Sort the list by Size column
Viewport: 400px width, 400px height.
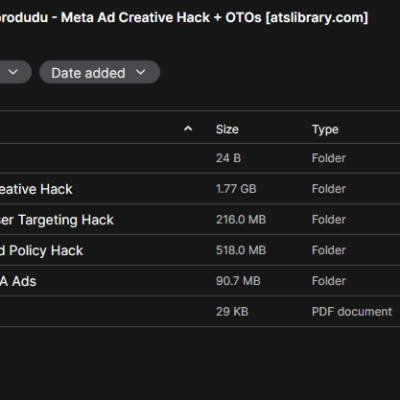227,129
